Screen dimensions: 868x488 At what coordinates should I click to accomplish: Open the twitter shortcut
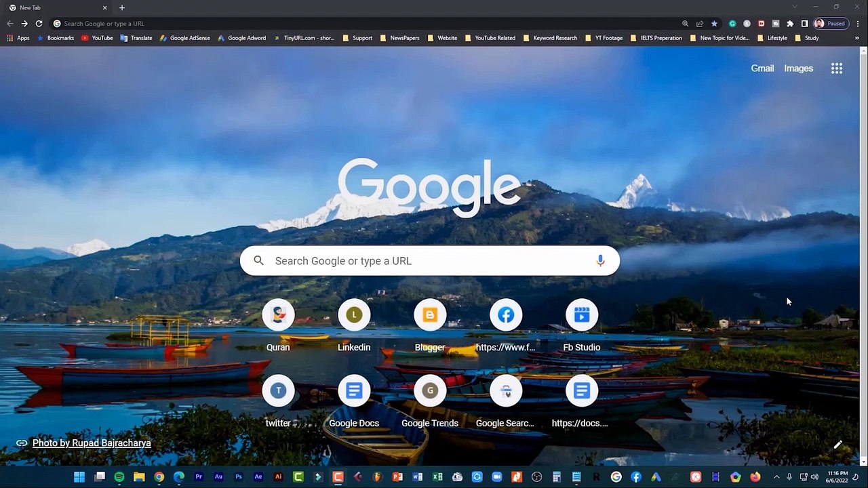(278, 403)
